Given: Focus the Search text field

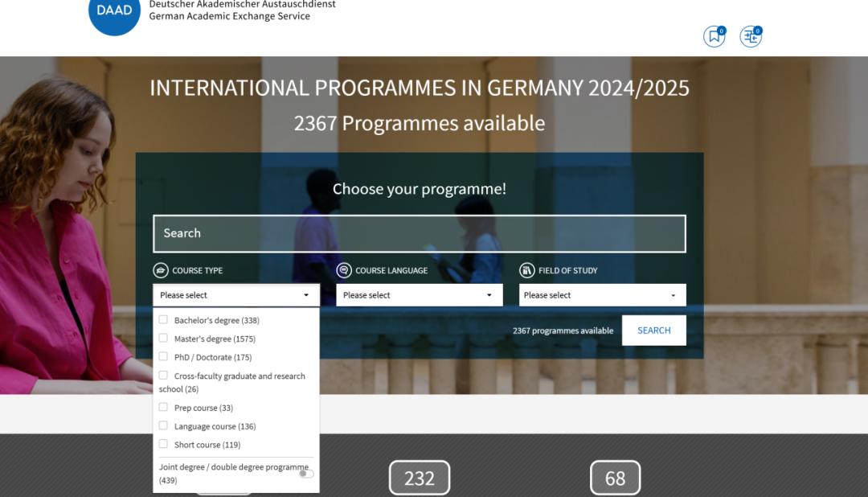Looking at the screenshot, I should [x=419, y=233].
